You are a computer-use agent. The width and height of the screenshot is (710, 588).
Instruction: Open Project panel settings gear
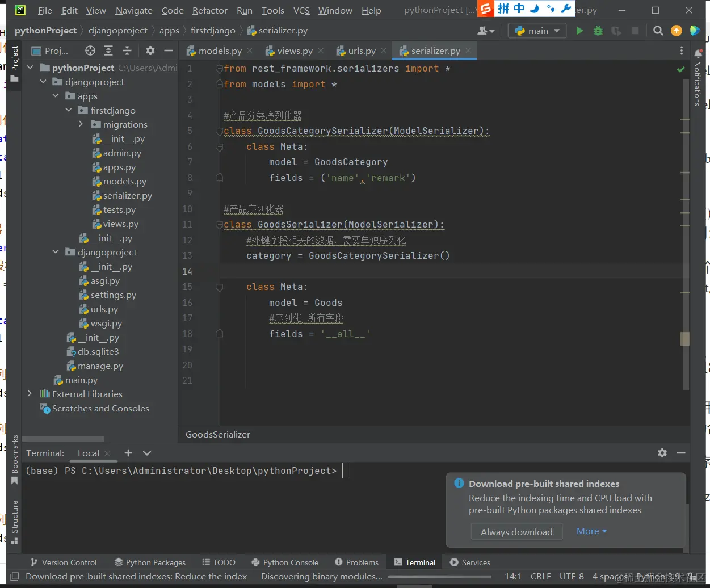point(150,51)
